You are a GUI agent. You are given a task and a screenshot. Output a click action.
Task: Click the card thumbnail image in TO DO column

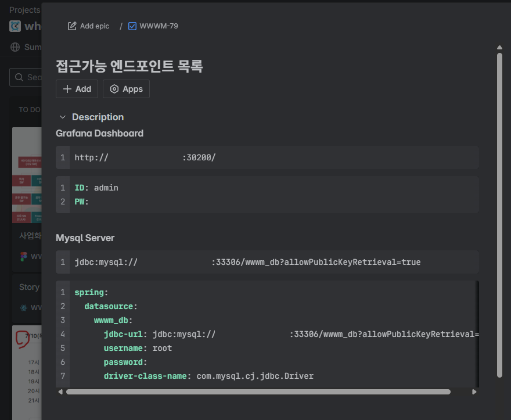(27, 175)
